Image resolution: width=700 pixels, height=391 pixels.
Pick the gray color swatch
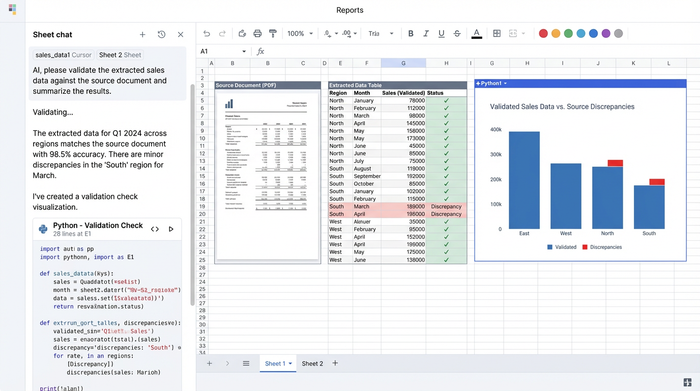point(618,33)
